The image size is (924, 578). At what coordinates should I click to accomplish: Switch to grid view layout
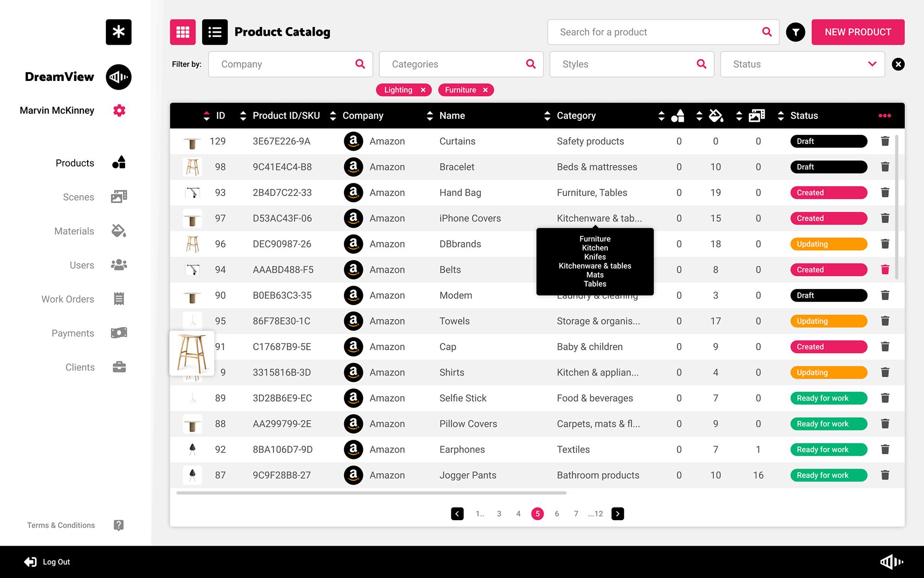[x=182, y=32]
